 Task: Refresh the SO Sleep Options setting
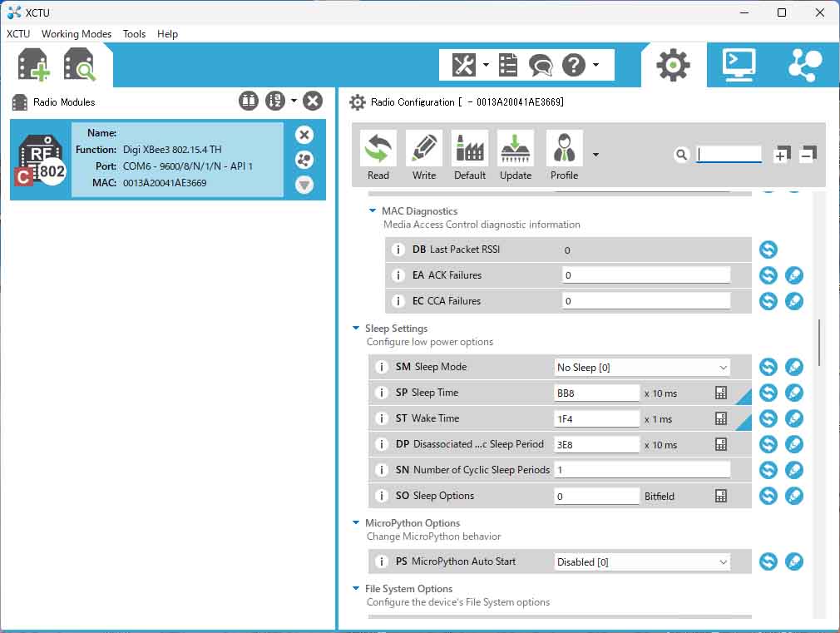(768, 496)
